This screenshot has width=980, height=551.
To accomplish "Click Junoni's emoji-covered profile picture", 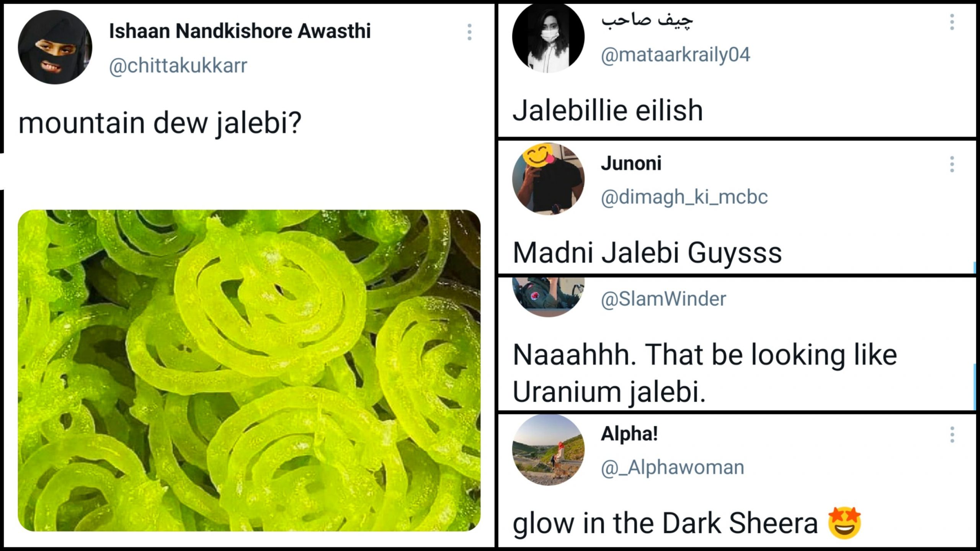I will (x=548, y=178).
